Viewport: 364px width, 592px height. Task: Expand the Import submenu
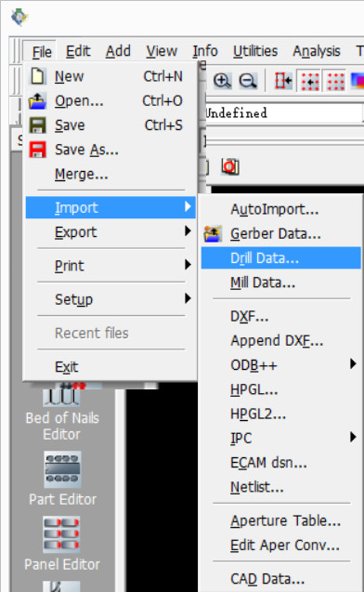110,207
